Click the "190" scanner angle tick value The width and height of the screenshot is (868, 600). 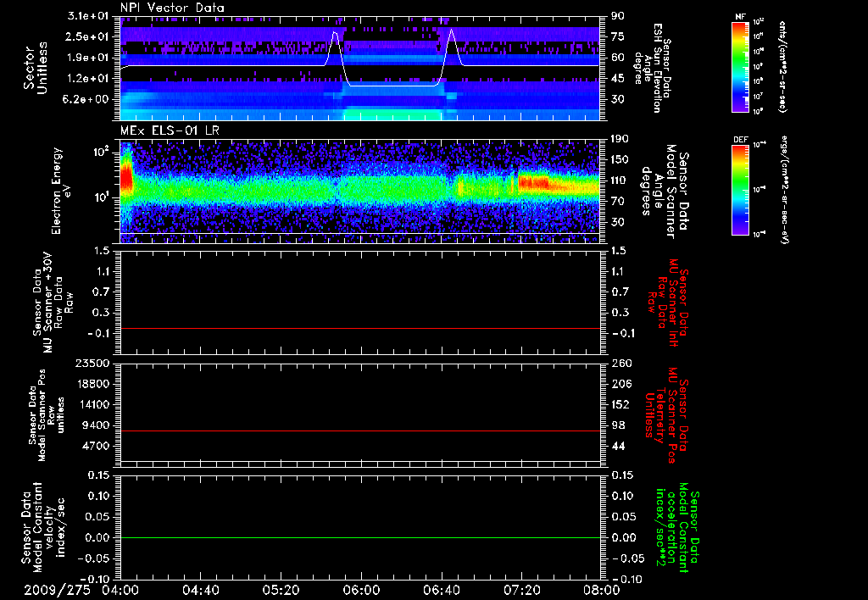click(x=620, y=139)
